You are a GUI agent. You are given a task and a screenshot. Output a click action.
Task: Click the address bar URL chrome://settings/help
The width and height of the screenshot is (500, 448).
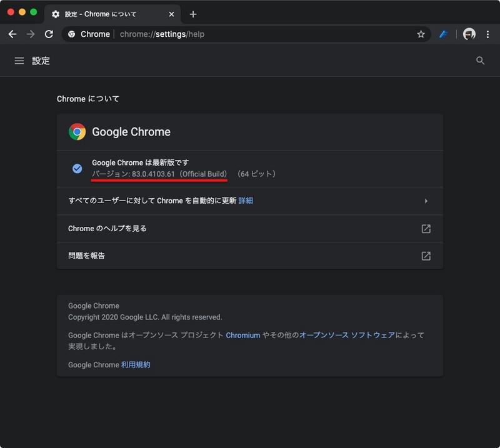[x=162, y=34]
